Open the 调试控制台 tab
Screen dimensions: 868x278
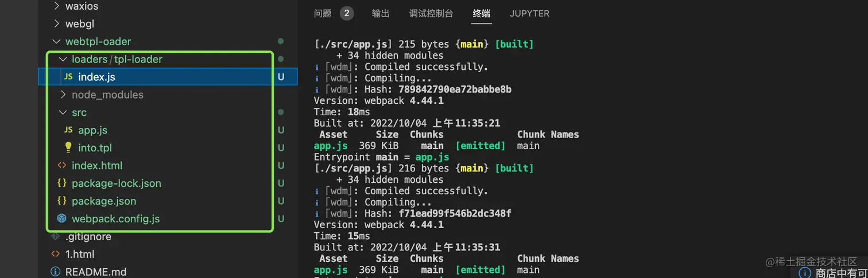click(x=431, y=13)
